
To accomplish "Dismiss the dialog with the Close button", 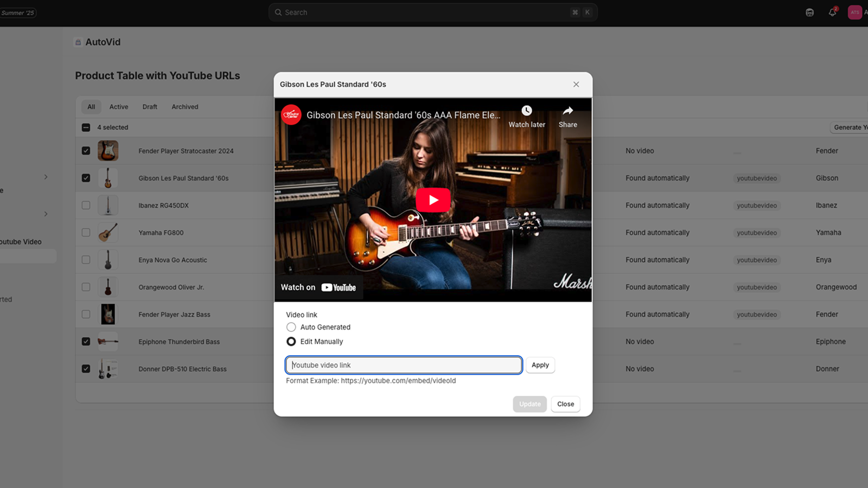I will click(x=565, y=404).
